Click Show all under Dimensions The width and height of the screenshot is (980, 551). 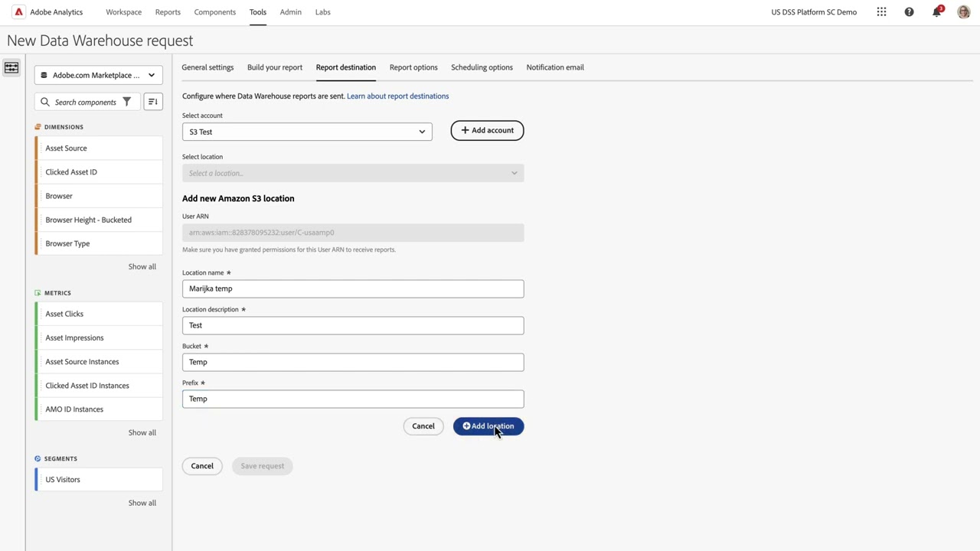[x=142, y=267]
